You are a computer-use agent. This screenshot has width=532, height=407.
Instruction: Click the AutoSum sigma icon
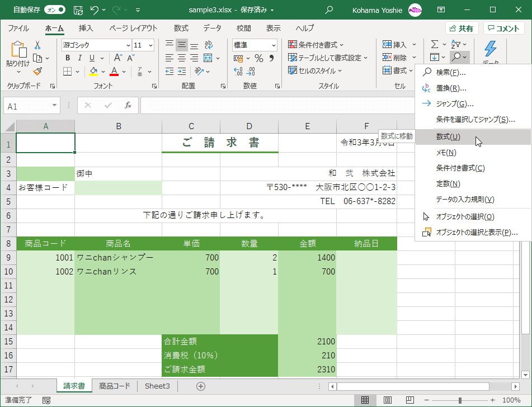click(435, 44)
